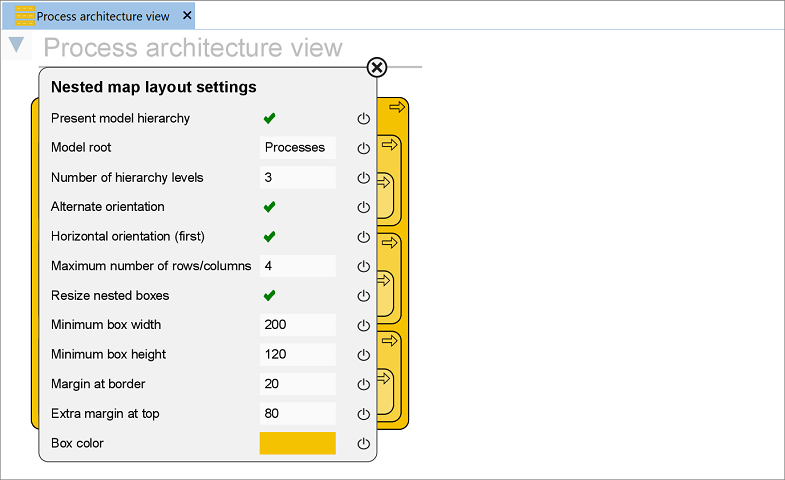Reset Minimum box width using power icon
This screenshot has width=785, height=480.
(x=364, y=325)
